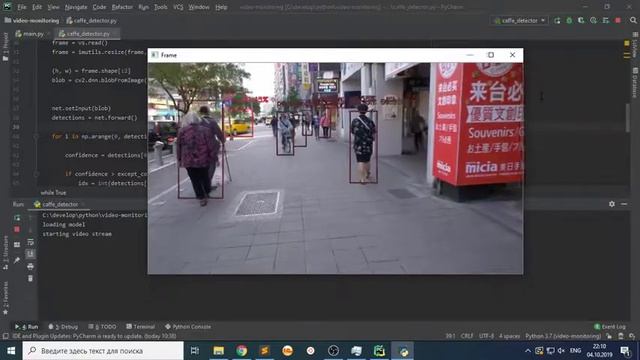Print console output using printer icon
Image resolution: width=640 pixels, height=360 pixels.
point(31,267)
